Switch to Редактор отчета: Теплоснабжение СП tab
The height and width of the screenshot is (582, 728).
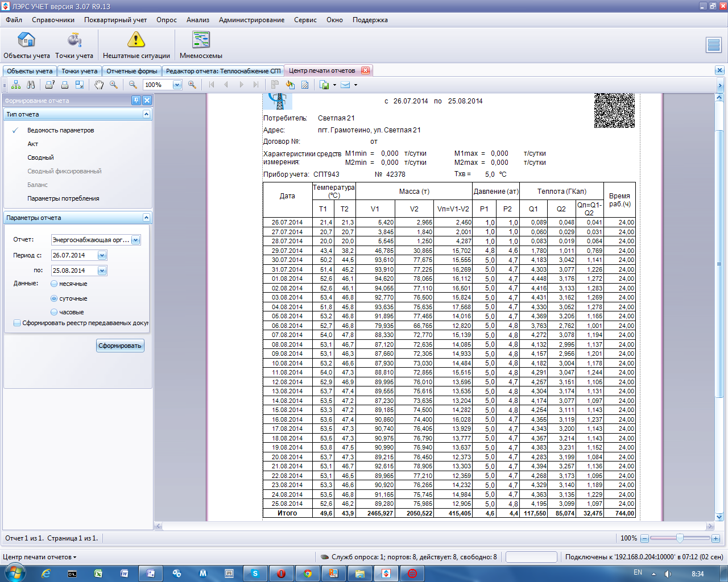(x=223, y=71)
